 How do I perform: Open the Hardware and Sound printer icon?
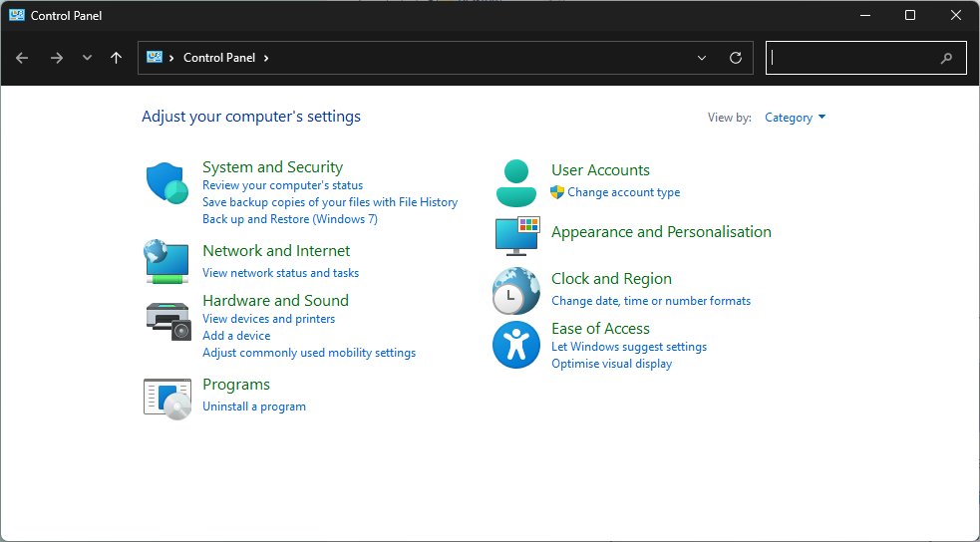point(168,321)
